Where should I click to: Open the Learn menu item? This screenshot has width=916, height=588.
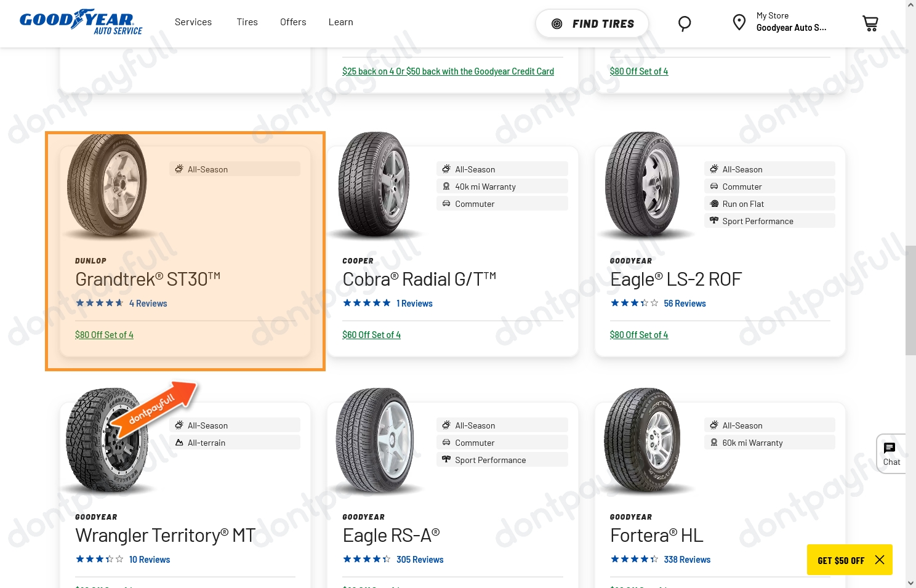coord(340,22)
